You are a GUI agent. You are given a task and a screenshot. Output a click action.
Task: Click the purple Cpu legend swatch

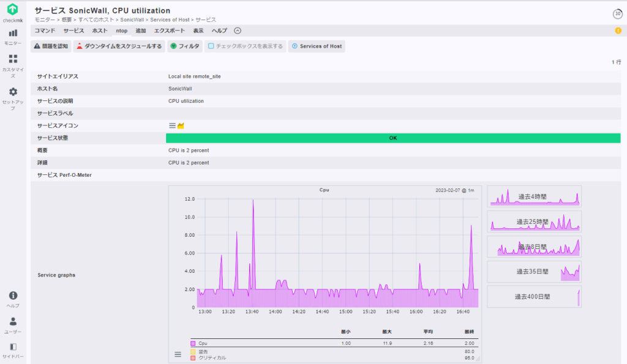point(193,343)
